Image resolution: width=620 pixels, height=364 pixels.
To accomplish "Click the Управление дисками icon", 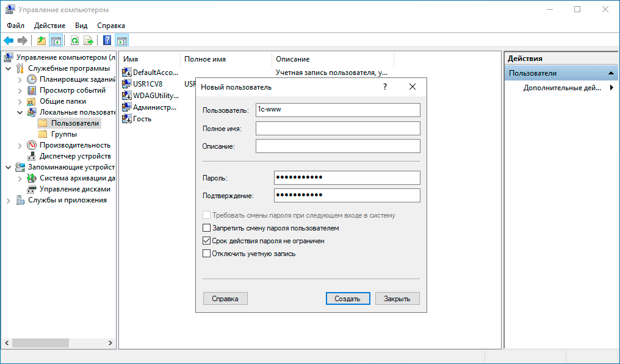I will [32, 189].
